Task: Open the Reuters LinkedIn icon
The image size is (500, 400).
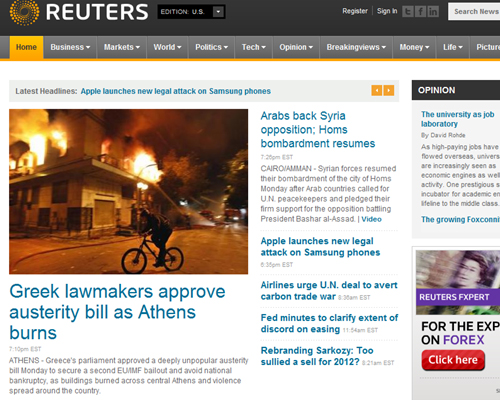Action: 433,12
